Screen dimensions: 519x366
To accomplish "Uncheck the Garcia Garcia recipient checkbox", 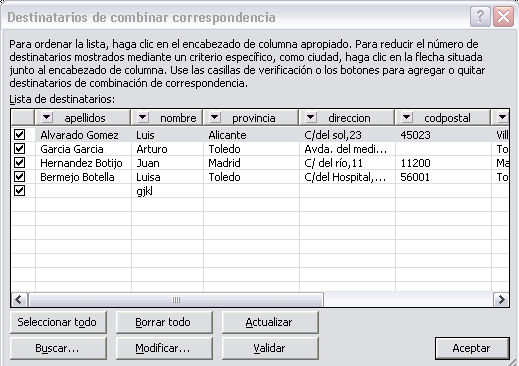I will 20,149.
